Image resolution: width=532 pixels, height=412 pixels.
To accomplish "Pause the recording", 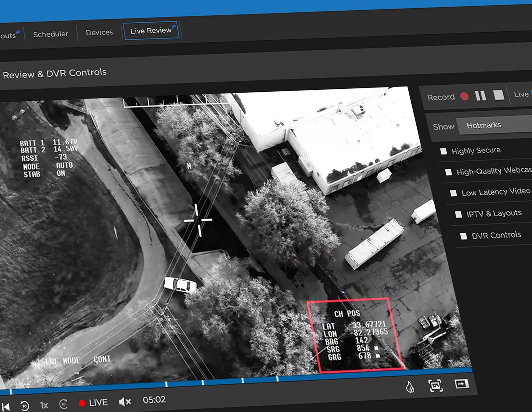I will [x=481, y=96].
